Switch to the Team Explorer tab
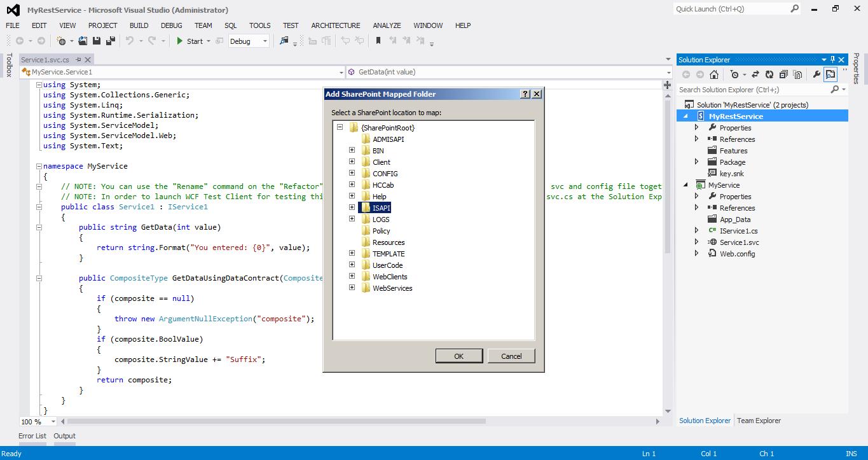The height and width of the screenshot is (460, 868). (759, 420)
